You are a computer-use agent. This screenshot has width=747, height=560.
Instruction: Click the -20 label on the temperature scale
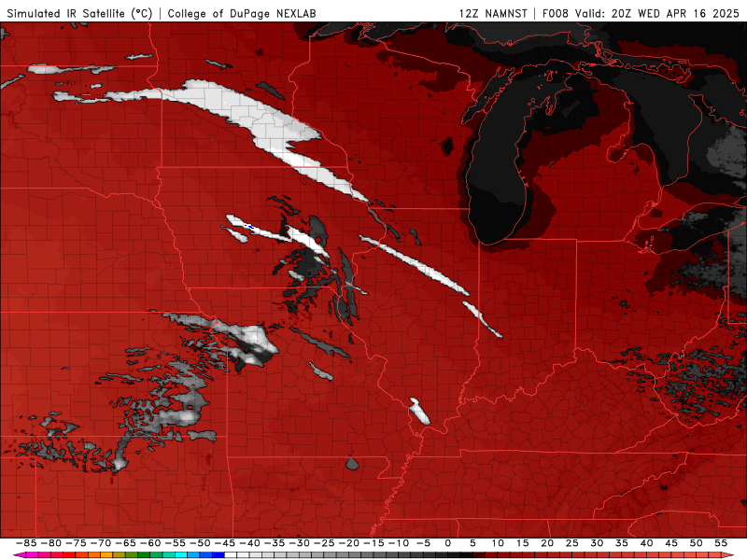coord(348,543)
